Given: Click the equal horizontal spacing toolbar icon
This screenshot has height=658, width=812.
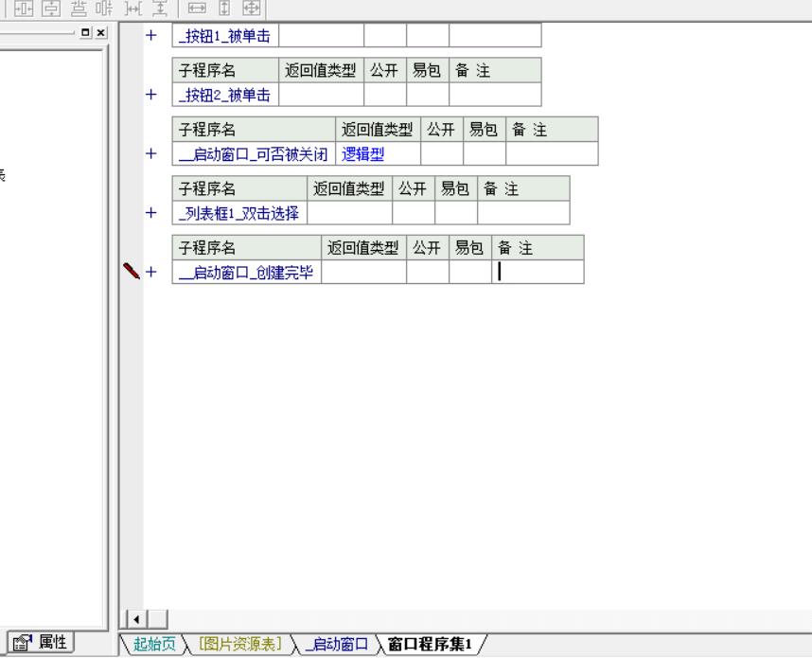Looking at the screenshot, I should pos(133,9).
